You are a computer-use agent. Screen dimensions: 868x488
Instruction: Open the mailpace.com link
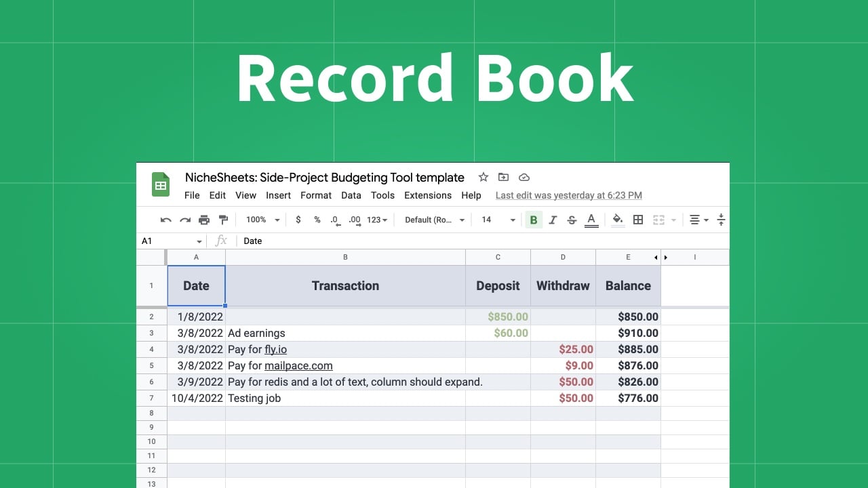click(298, 365)
